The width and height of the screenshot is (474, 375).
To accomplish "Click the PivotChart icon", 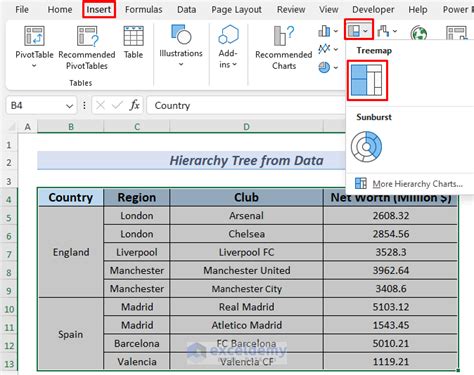I will [x=456, y=33].
